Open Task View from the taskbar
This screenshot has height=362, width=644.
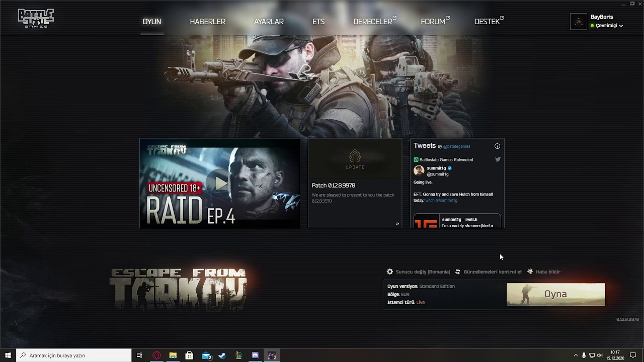point(139,355)
